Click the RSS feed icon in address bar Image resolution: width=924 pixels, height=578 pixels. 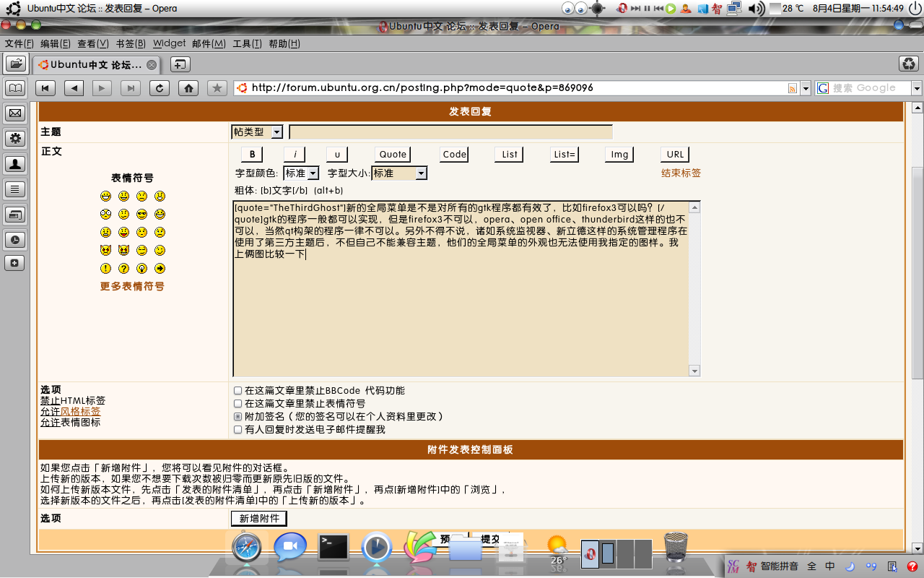[x=793, y=88]
